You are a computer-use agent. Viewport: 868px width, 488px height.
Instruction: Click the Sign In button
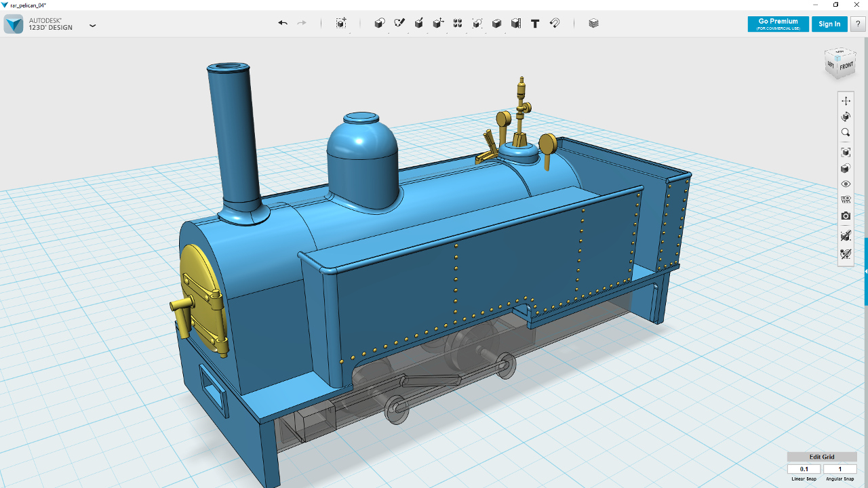829,24
